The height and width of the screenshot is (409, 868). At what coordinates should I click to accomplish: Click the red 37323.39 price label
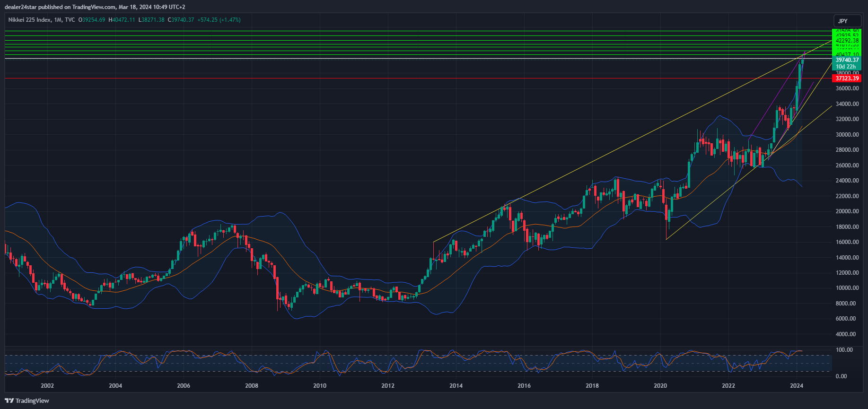(847, 78)
